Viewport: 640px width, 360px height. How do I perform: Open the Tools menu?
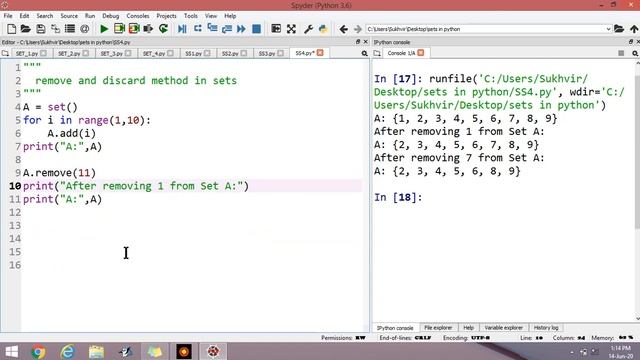tap(191, 16)
